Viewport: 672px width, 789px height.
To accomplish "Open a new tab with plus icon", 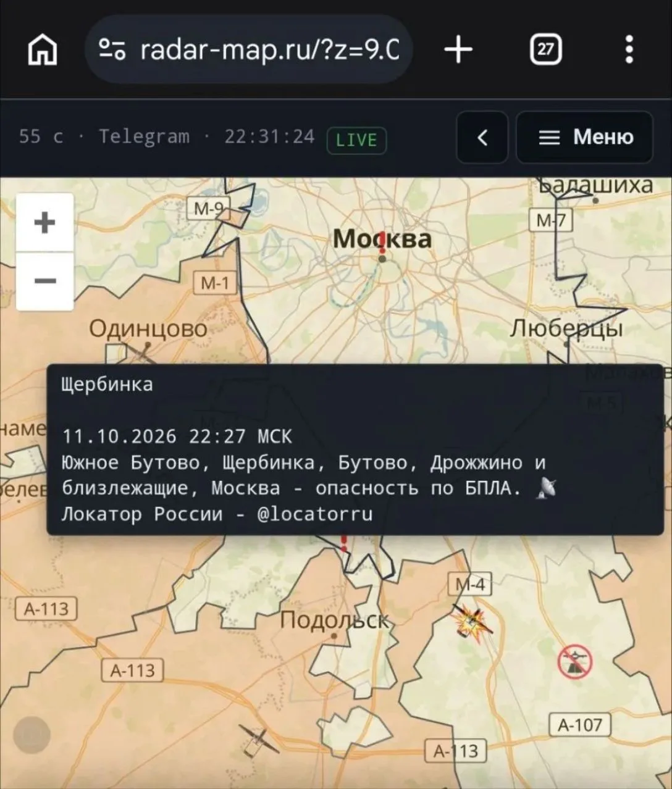I will click(458, 49).
